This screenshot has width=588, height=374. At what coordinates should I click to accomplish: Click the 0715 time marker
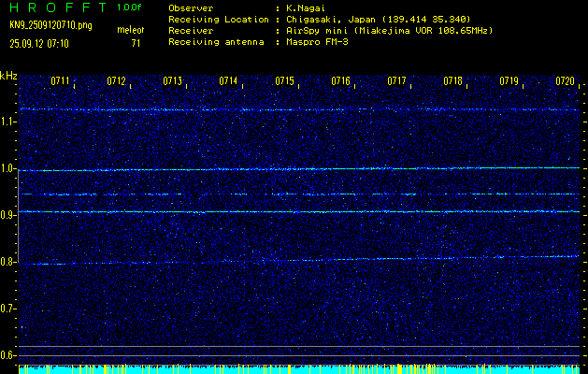point(284,80)
